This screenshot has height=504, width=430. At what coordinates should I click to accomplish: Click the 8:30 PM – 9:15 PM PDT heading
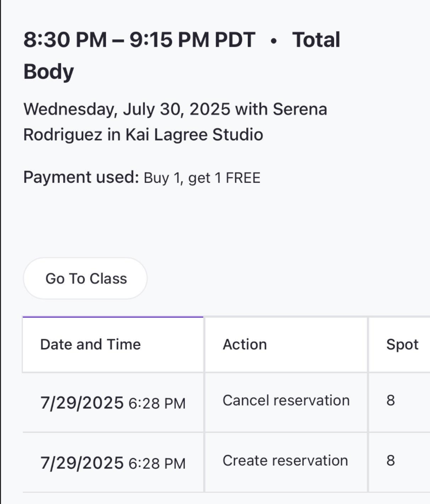point(139,40)
